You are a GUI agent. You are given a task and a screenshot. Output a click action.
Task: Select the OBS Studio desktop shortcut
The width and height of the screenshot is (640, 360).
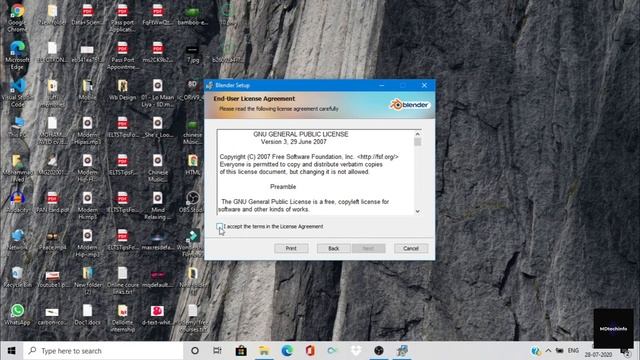[x=193, y=202]
